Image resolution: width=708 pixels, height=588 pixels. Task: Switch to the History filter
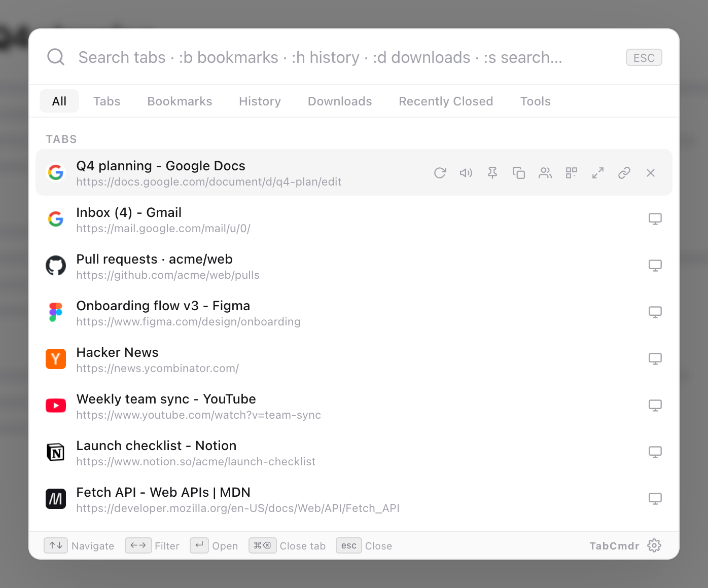click(260, 101)
